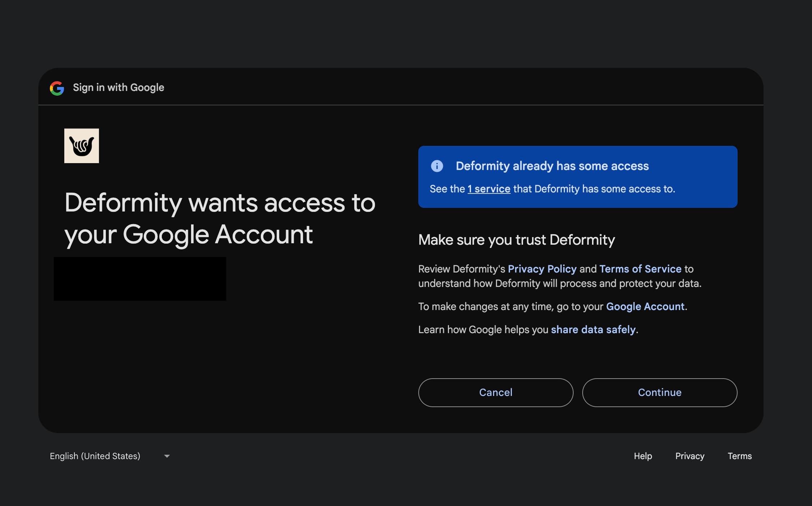Open the language selection dropdown
812x506 pixels.
pyautogui.click(x=108, y=456)
